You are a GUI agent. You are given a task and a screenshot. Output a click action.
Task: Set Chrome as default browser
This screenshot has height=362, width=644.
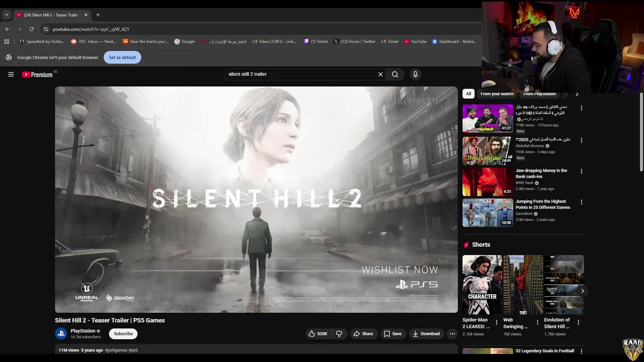(x=122, y=57)
